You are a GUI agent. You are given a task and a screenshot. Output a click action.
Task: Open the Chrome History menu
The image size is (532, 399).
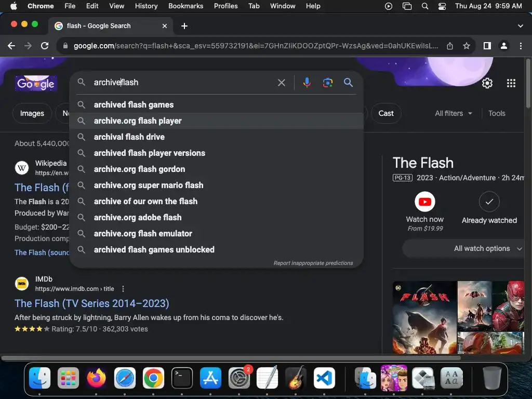click(x=146, y=6)
